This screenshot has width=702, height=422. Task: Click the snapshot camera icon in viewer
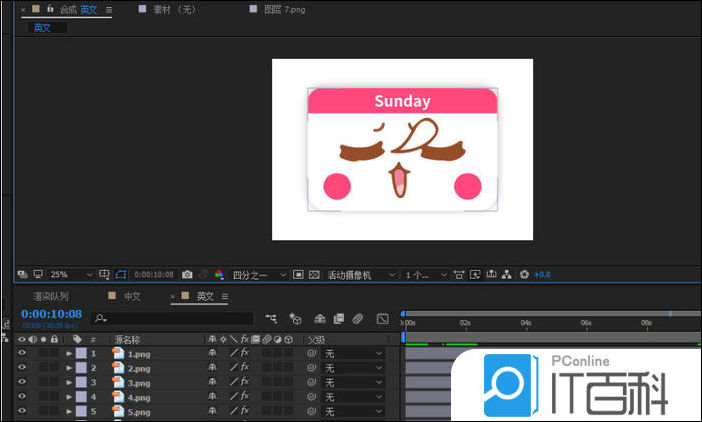(x=186, y=274)
